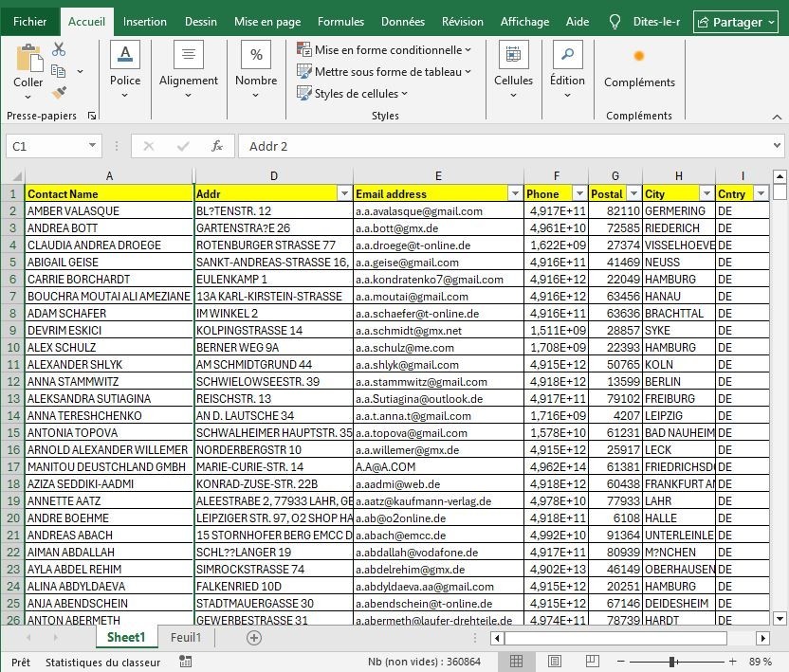This screenshot has height=672, width=789.
Task: Switch to the Formules tab
Action: pos(340,22)
